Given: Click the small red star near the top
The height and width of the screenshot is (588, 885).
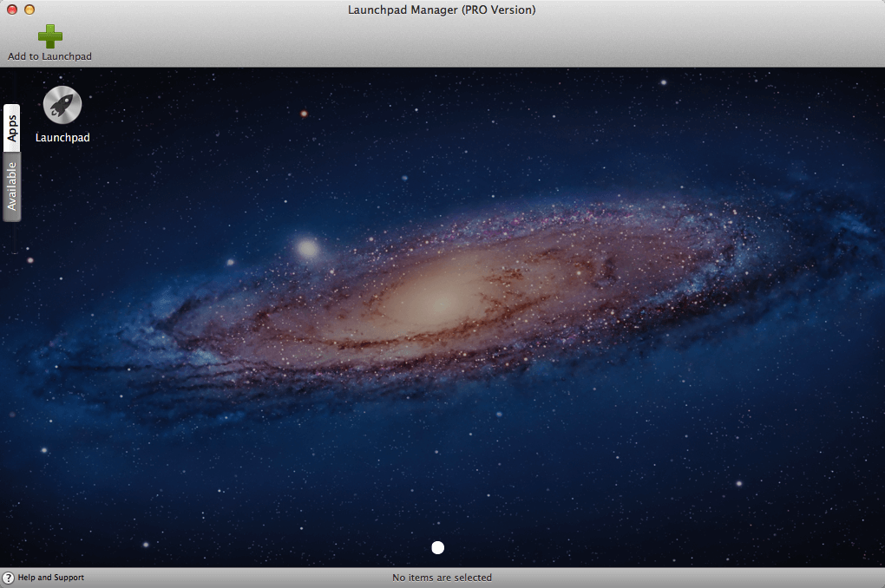Looking at the screenshot, I should point(304,114).
